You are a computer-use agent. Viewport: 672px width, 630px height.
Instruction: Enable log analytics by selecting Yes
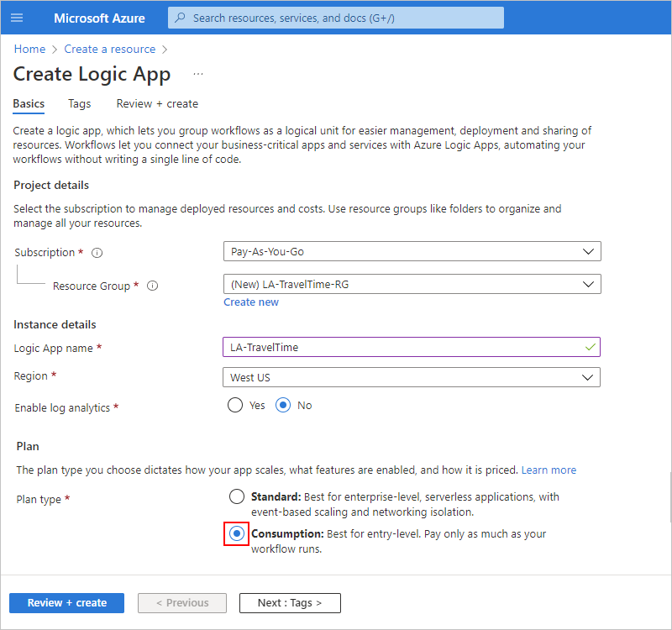tap(235, 405)
